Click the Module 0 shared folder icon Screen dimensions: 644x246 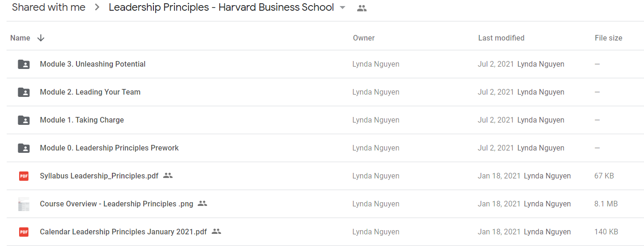click(x=24, y=148)
